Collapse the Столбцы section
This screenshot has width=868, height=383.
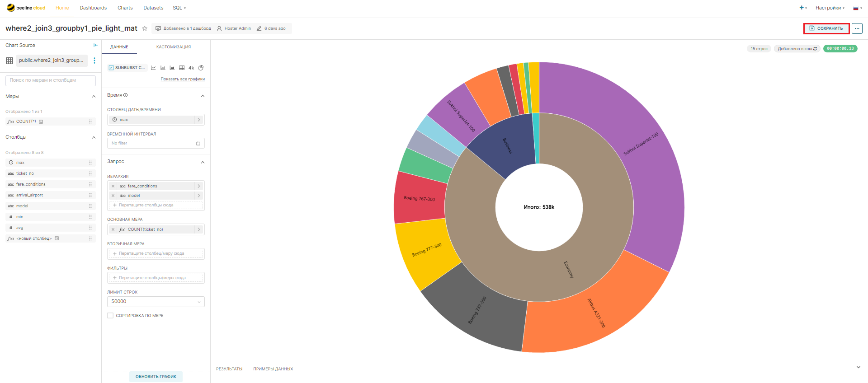[94, 137]
